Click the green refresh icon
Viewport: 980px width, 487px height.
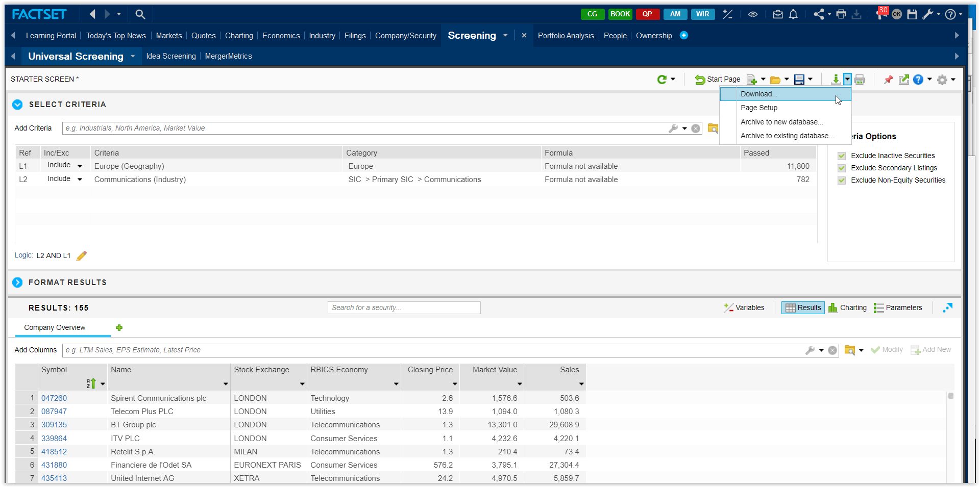tap(662, 80)
